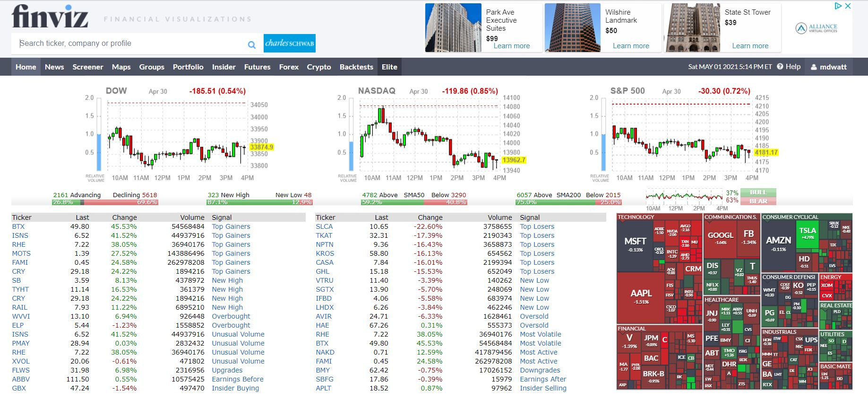Click the AdChoices triangle icon

(838, 6)
